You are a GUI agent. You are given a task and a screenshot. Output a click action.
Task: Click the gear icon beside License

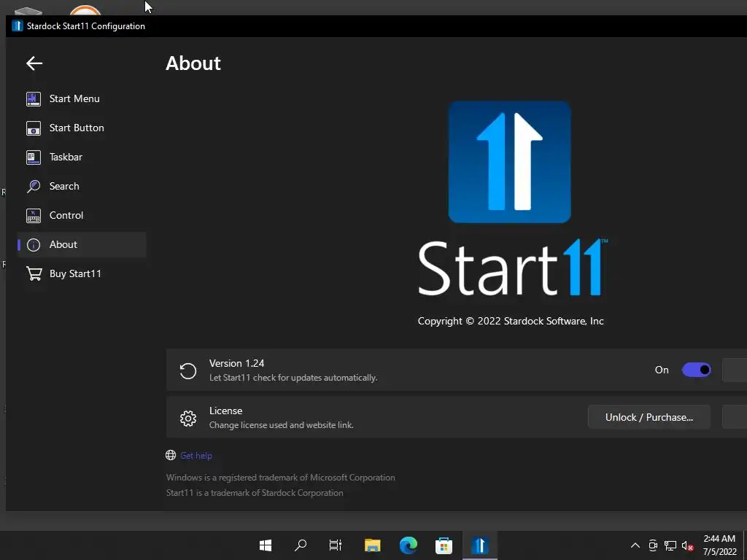point(188,418)
